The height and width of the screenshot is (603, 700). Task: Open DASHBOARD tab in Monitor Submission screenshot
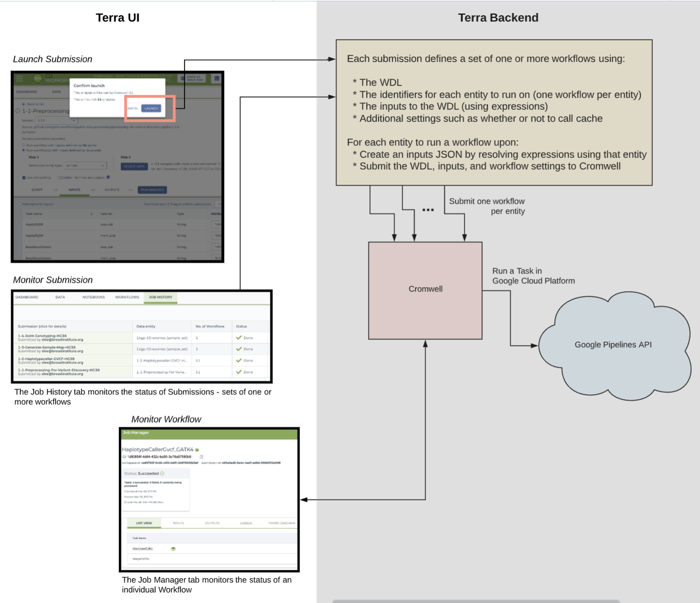[x=27, y=297]
